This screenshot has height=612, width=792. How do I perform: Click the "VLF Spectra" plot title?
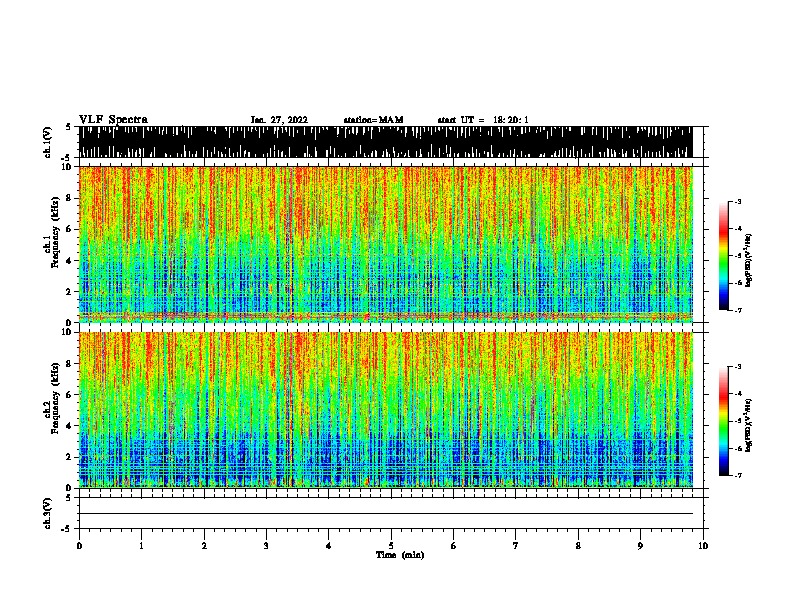pyautogui.click(x=113, y=120)
